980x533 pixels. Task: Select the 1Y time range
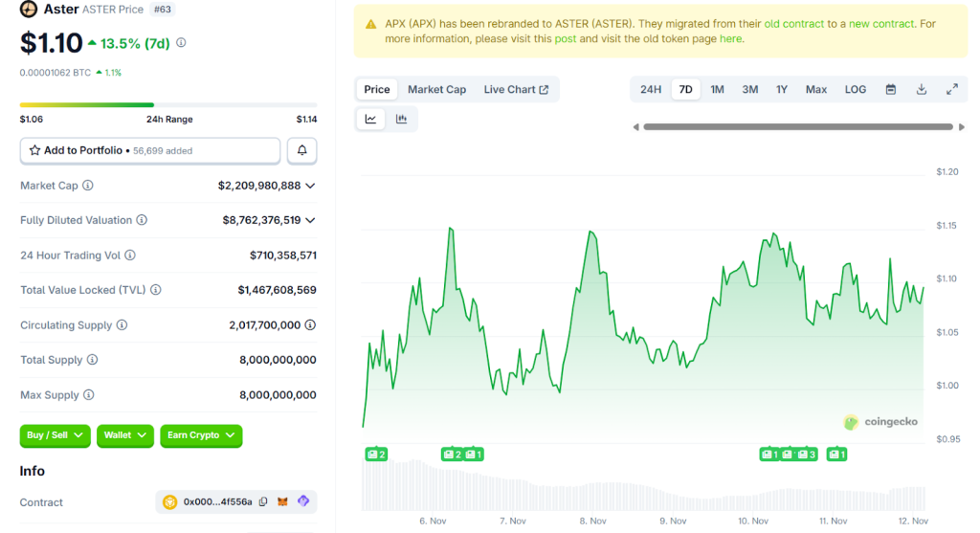[782, 89]
